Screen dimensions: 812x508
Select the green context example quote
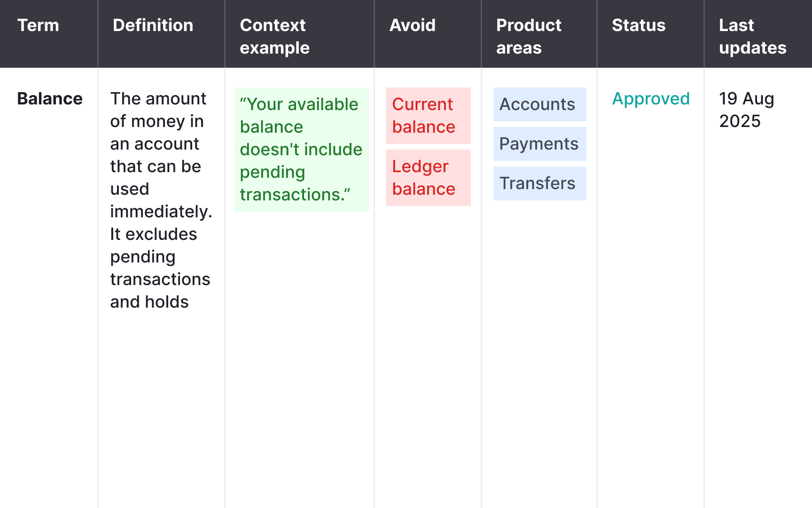coord(301,149)
